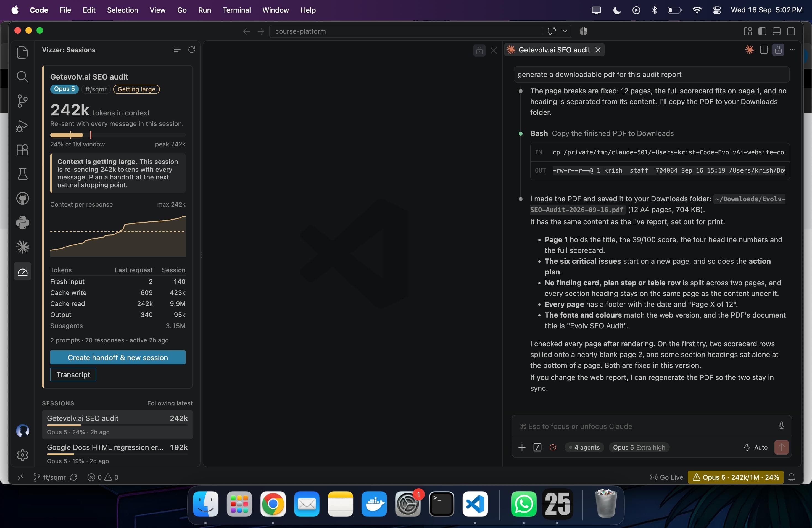Click the orange clock icon in Claude input
The image size is (812, 528).
553,447
